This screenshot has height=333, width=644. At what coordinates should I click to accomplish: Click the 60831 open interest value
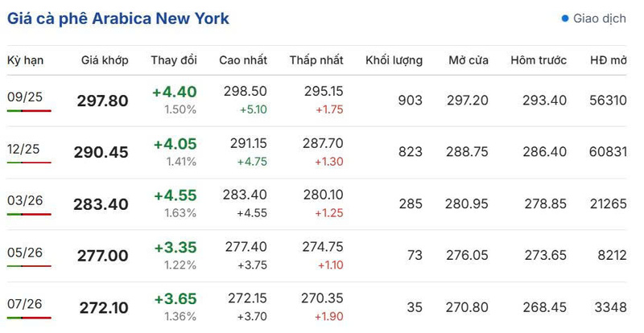click(x=609, y=152)
